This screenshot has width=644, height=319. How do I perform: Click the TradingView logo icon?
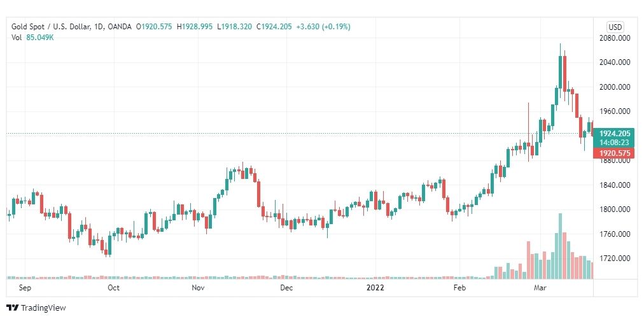click(12, 308)
